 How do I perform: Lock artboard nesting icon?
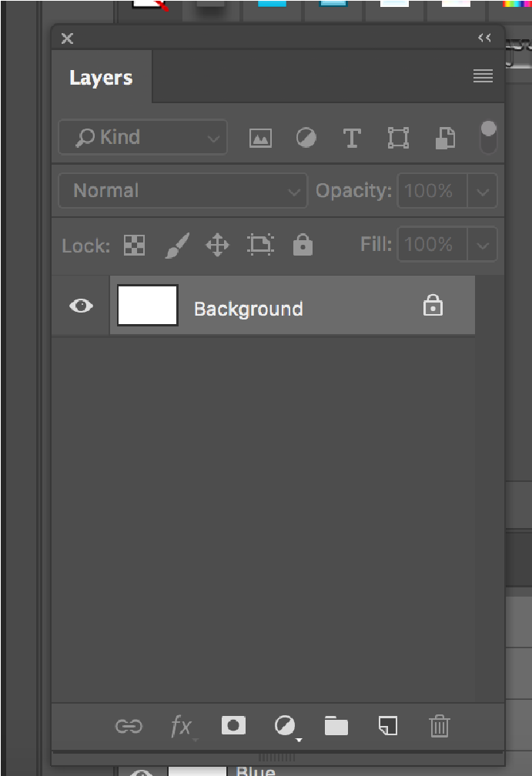pyautogui.click(x=260, y=245)
